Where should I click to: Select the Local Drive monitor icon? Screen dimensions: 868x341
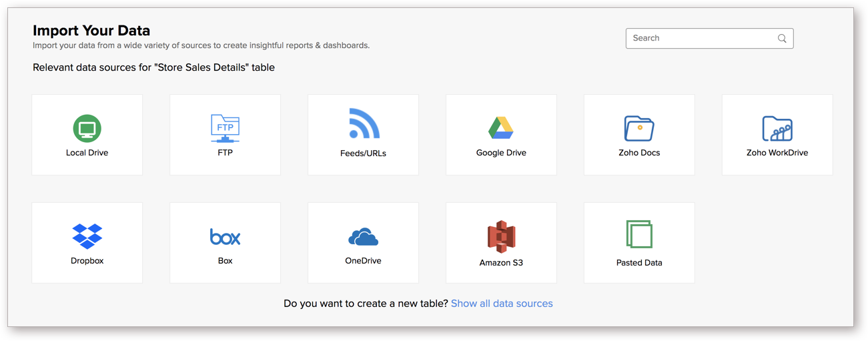(x=87, y=128)
